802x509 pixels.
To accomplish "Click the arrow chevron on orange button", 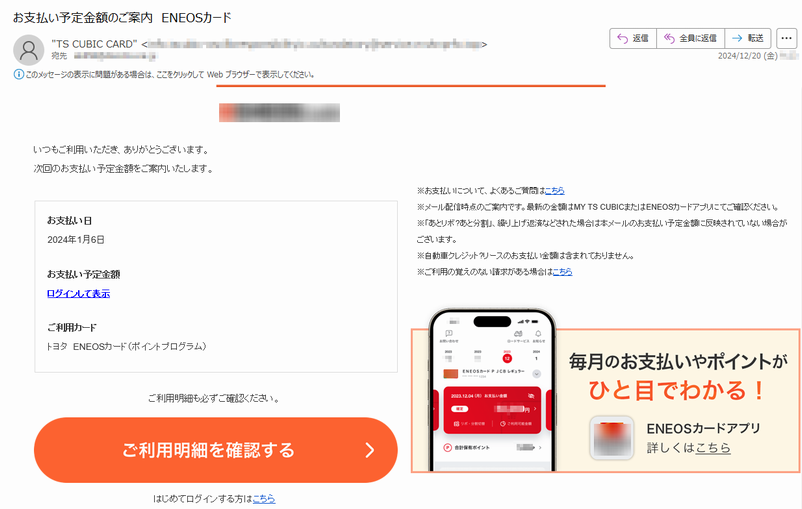I will click(369, 450).
